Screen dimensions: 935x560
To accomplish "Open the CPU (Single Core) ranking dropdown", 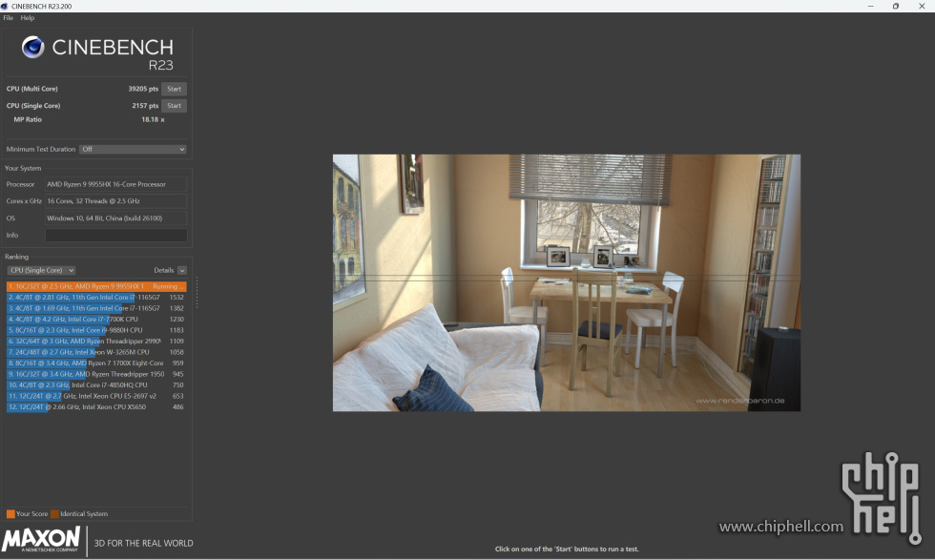I will coord(41,270).
